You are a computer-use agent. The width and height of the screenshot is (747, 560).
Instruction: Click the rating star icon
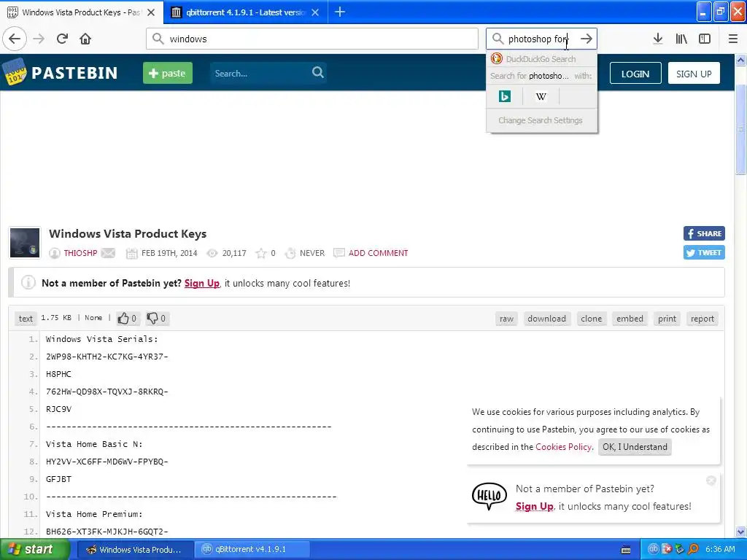tap(261, 253)
